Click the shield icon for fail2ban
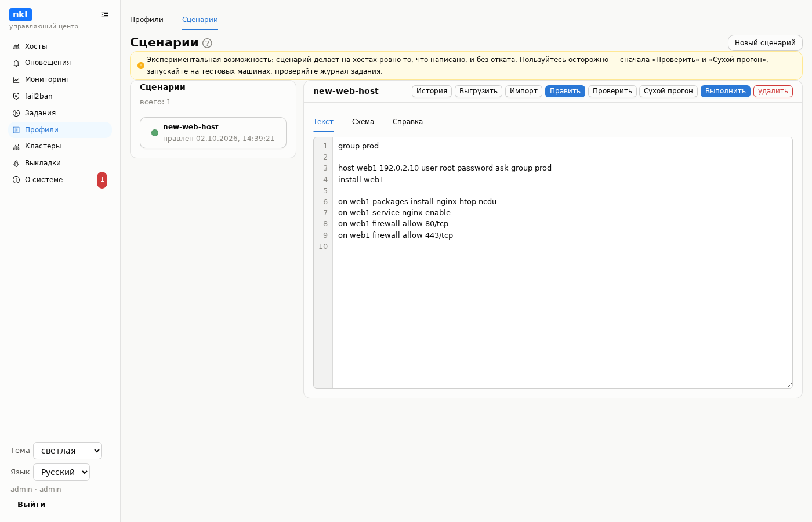The height and width of the screenshot is (522, 812). (x=16, y=96)
